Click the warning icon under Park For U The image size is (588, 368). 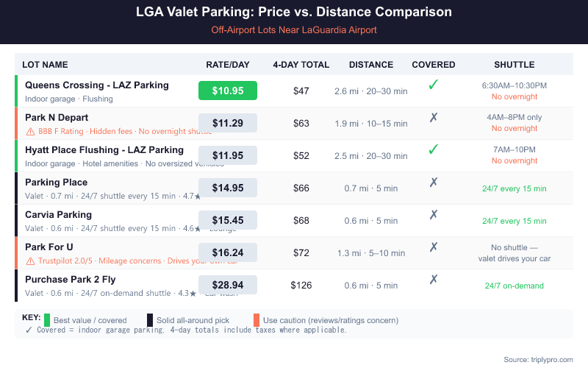pos(30,261)
